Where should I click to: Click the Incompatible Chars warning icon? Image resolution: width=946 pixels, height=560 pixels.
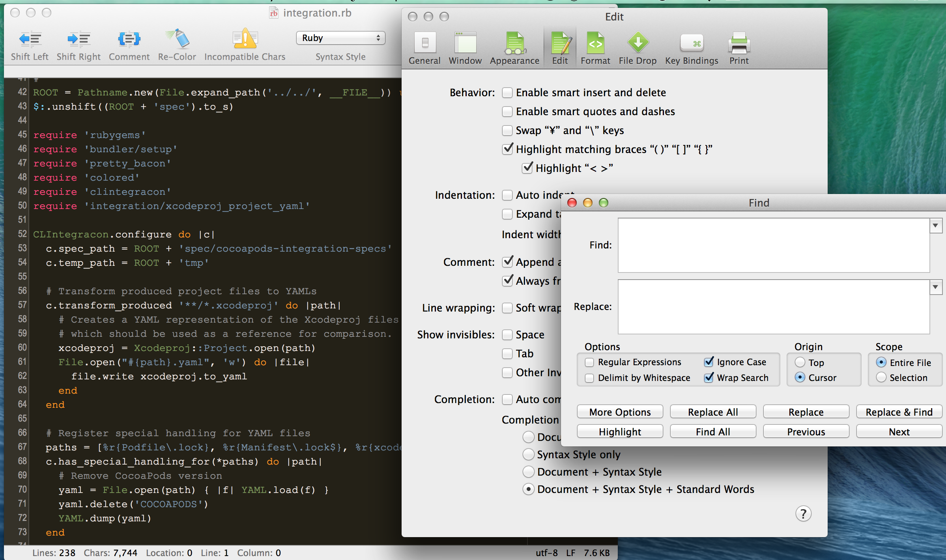245,39
